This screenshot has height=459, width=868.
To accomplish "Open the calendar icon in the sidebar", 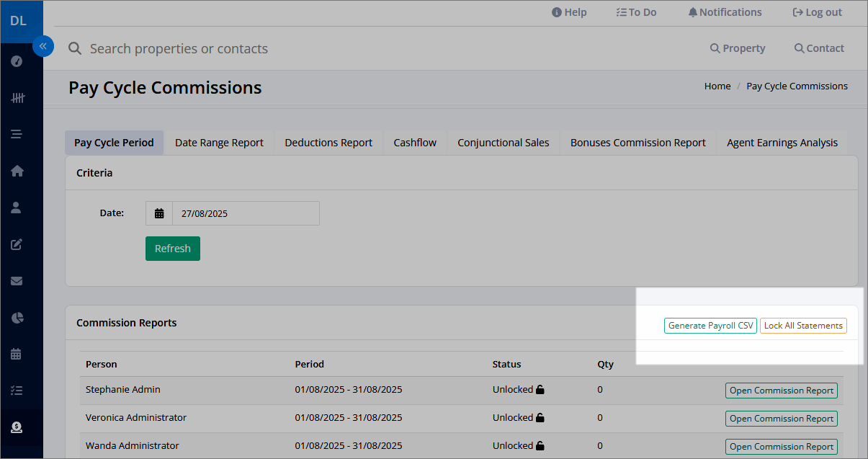I will coord(17,354).
